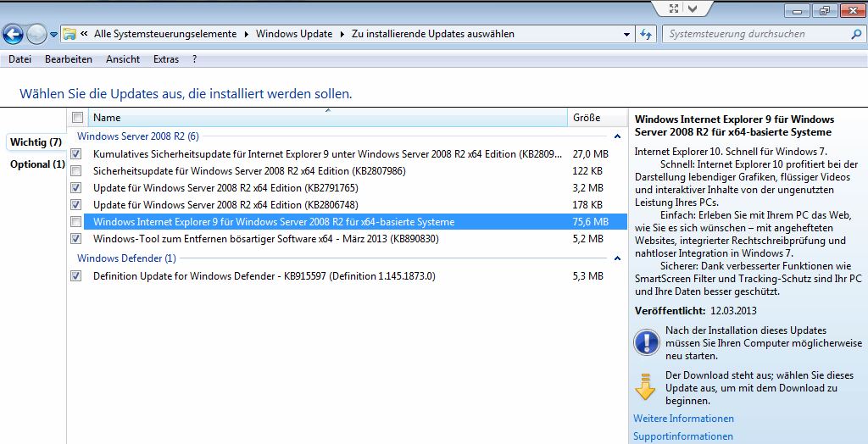Click the blue restart-required warning shield icon
Image resolution: width=868 pixels, height=444 pixels.
click(x=646, y=342)
